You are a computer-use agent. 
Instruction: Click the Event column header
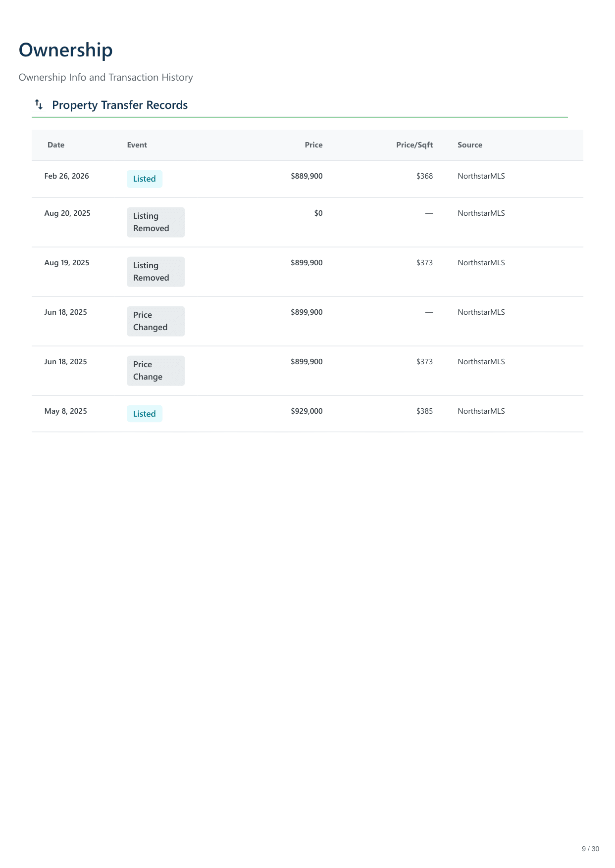(137, 145)
